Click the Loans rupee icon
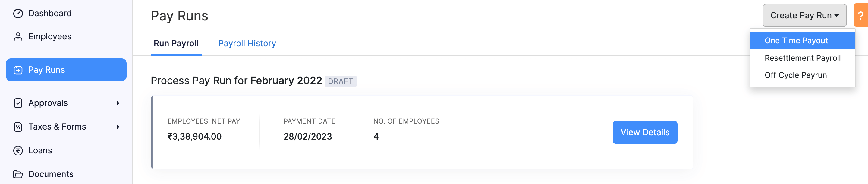Image resolution: width=868 pixels, height=184 pixels. tap(18, 150)
